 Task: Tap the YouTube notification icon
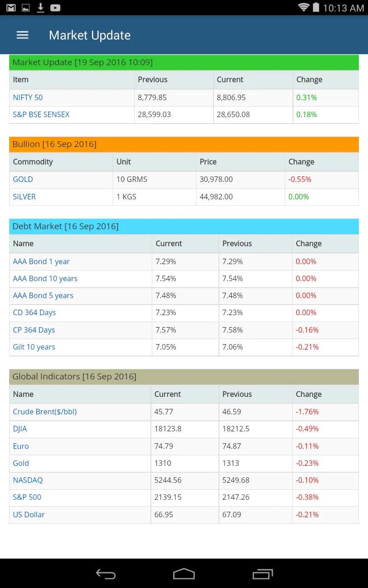(x=55, y=8)
